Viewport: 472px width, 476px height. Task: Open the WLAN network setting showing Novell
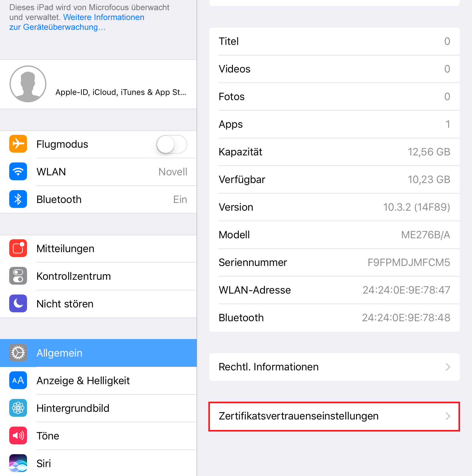click(98, 172)
